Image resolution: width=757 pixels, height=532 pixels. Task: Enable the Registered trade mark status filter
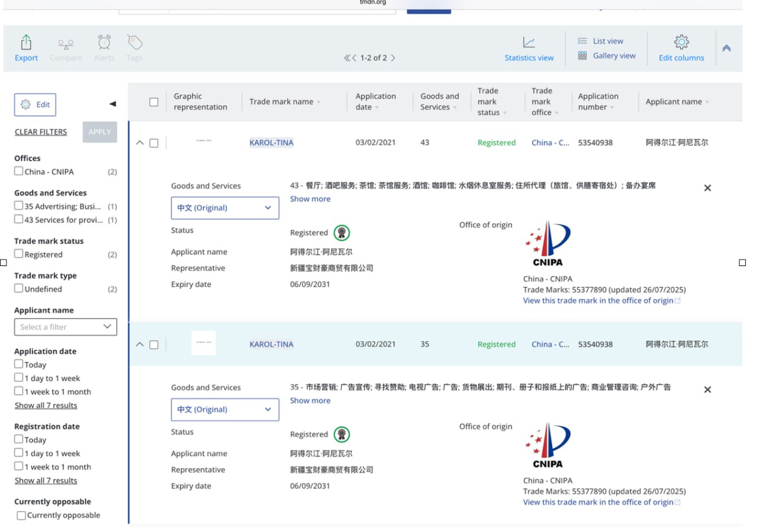click(19, 254)
